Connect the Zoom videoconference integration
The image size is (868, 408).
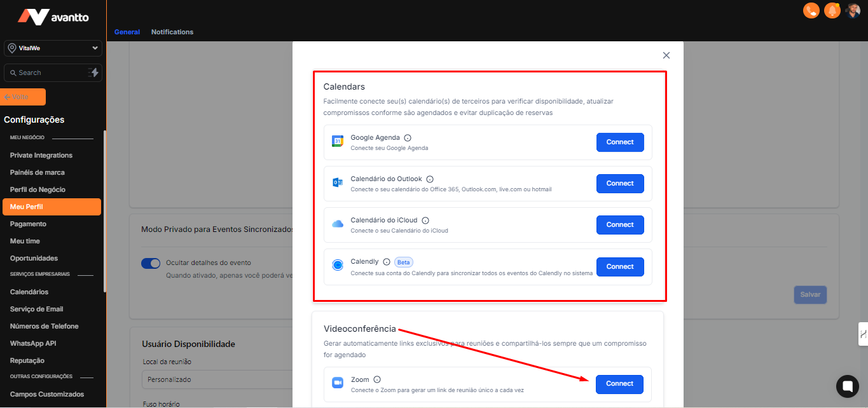pyautogui.click(x=619, y=384)
